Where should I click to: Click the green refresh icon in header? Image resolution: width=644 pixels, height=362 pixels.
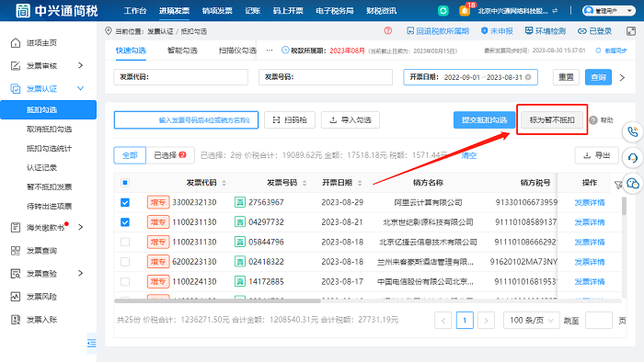tap(443, 11)
